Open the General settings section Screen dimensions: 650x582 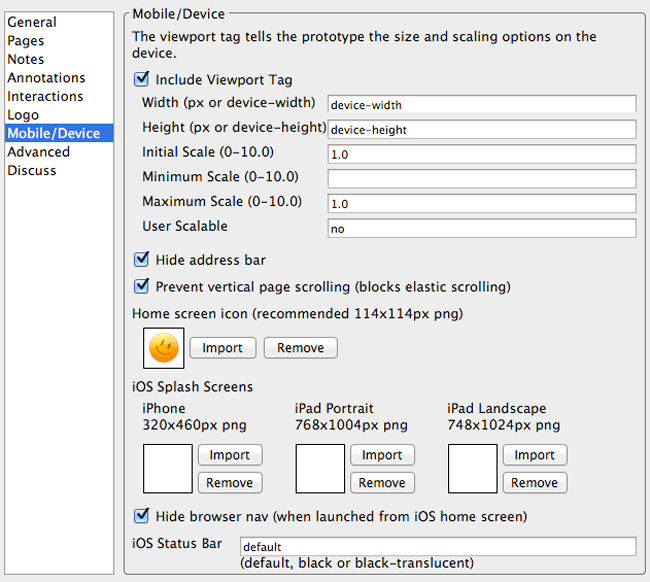(x=32, y=22)
